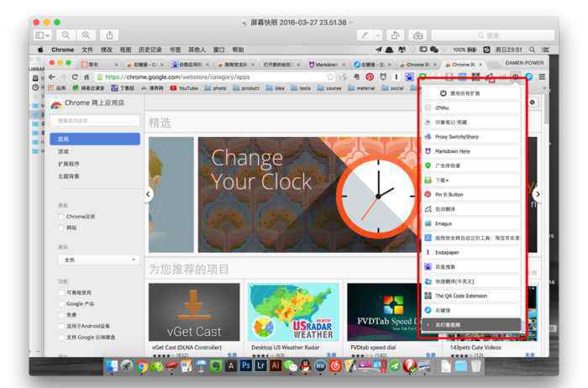Click the bookmark star in address bar
The height and width of the screenshot is (388, 588).
click(330, 77)
